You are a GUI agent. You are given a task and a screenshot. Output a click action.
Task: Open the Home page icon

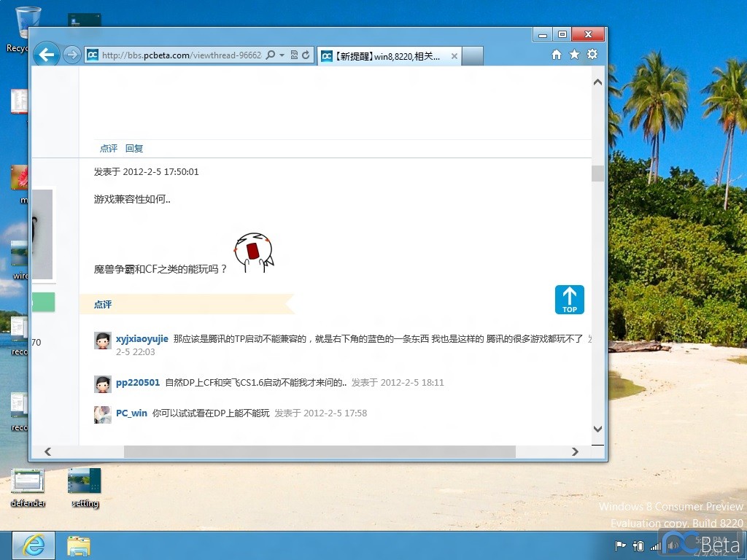point(557,55)
